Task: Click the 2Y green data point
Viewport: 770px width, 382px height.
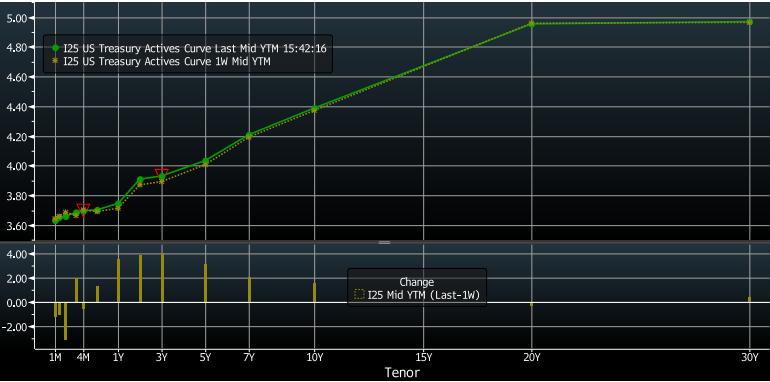Action: coord(140,180)
